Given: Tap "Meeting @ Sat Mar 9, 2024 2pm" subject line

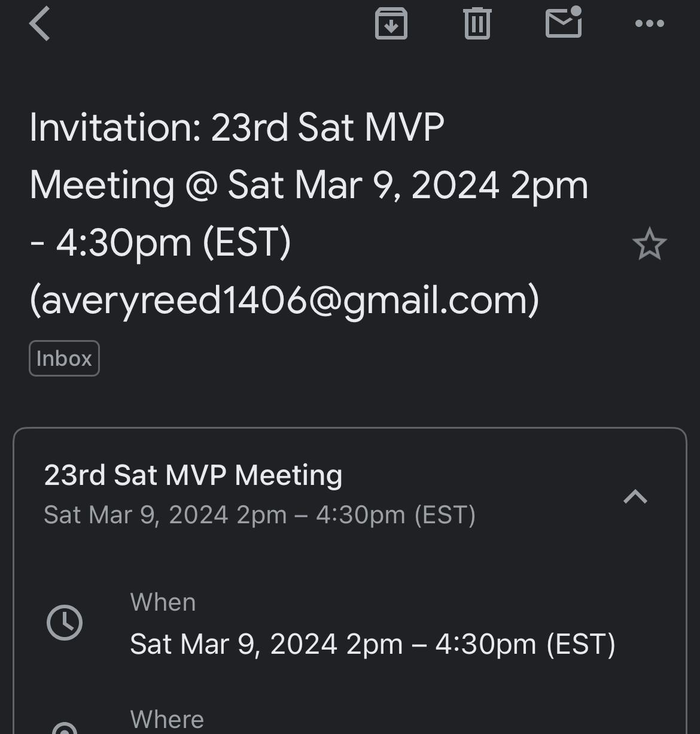Looking at the screenshot, I should coord(309,185).
